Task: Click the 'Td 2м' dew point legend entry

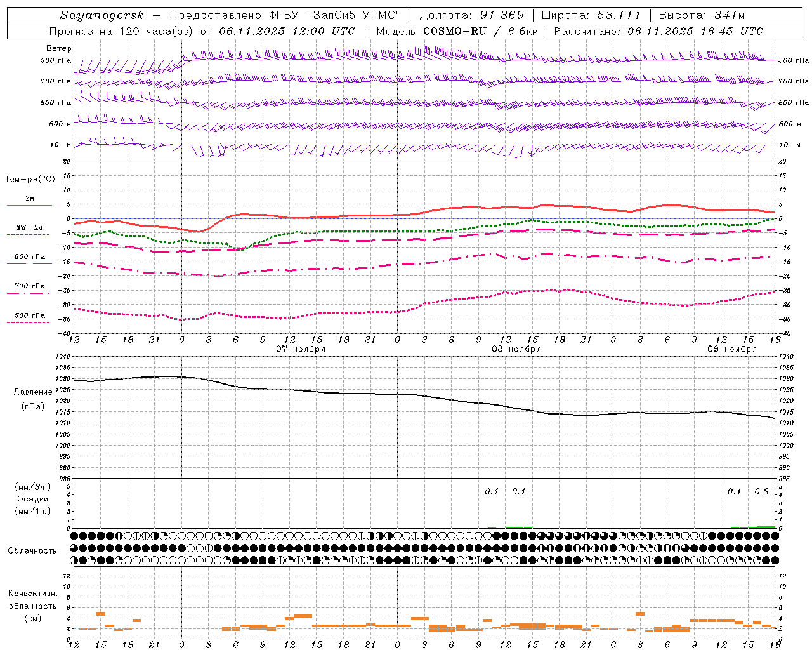Action: point(29,227)
